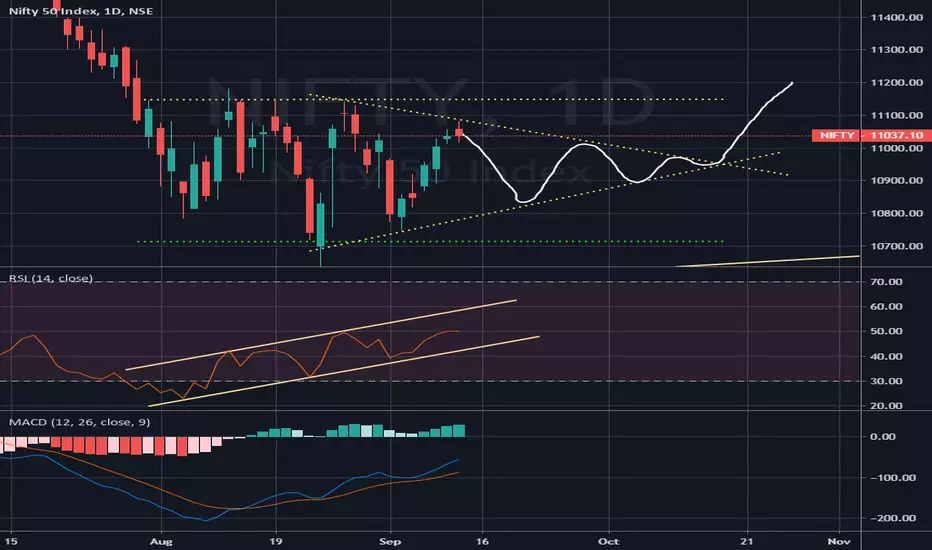
Task: Click the MACD 0.00 scale label
Action: coord(883,436)
